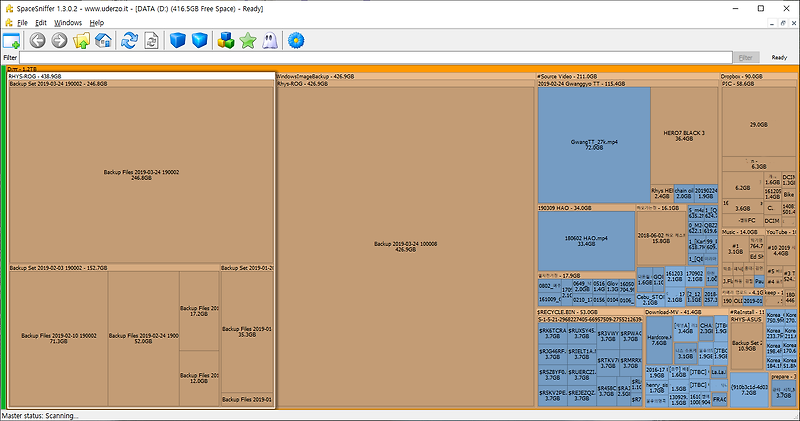Select {910b3c1d-4d03 7.2GB file block
The width and height of the screenshot is (800, 421).
tap(748, 390)
